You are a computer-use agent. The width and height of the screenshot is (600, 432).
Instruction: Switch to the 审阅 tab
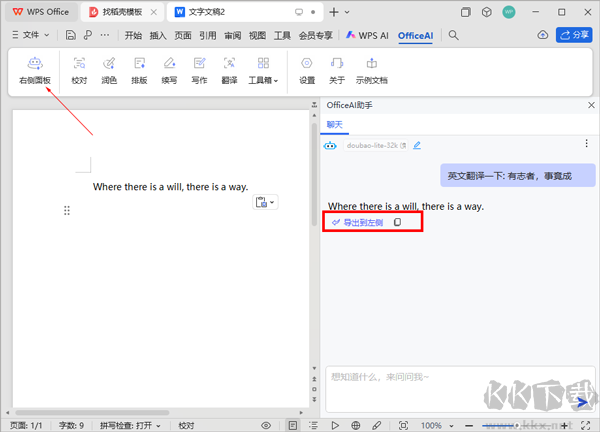coord(233,36)
